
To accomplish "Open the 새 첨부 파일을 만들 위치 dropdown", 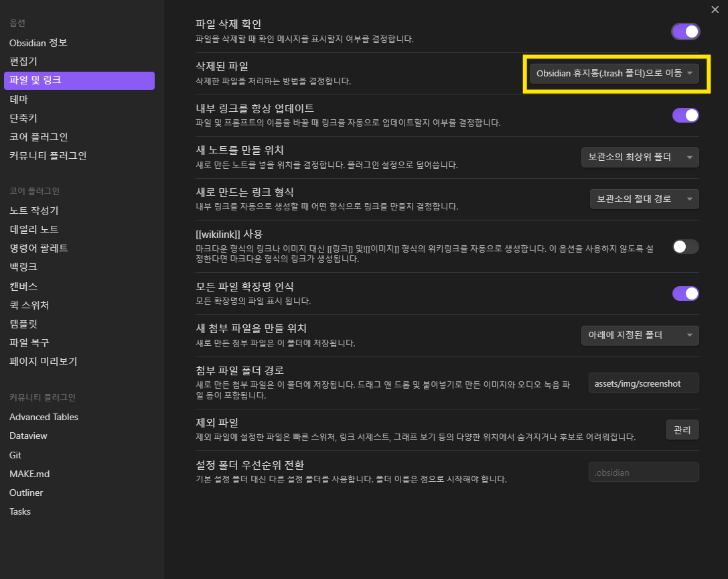I will (x=640, y=336).
